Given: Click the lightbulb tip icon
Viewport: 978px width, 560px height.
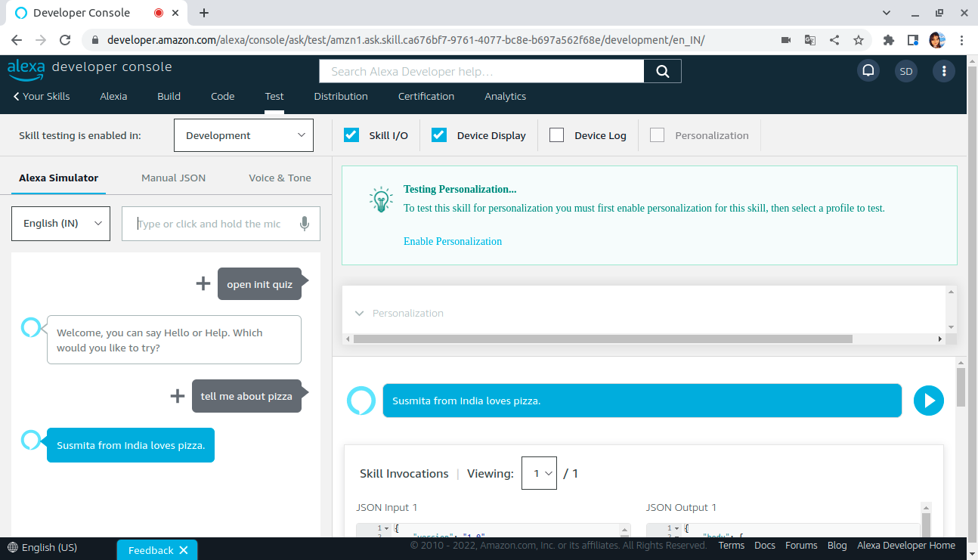Looking at the screenshot, I should (381, 199).
